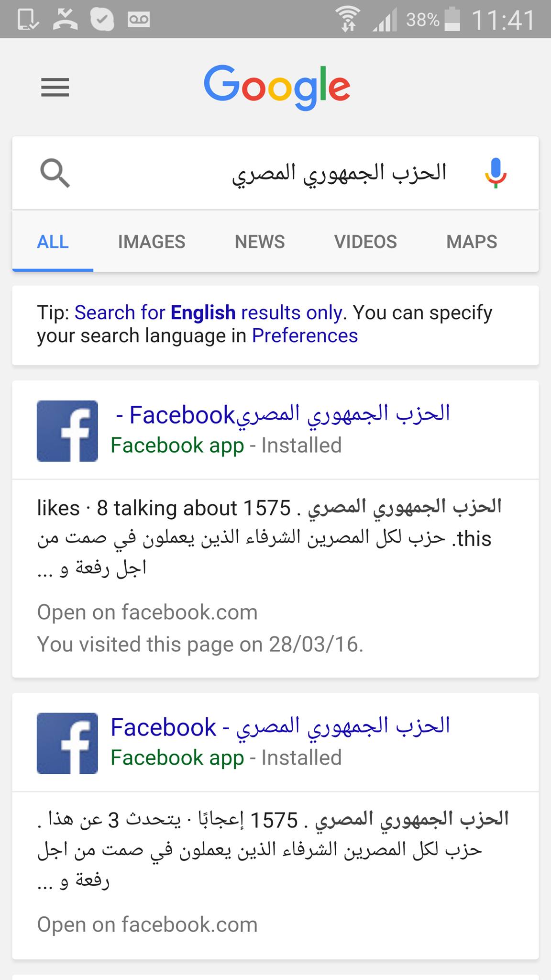The height and width of the screenshot is (980, 551).
Task: Tap Facebook icon of second result
Action: [x=67, y=743]
